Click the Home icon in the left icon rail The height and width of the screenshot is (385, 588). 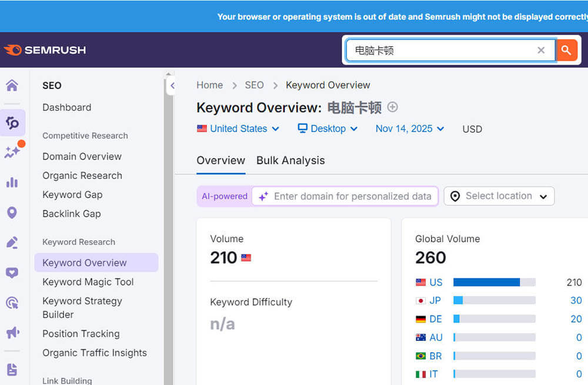12,86
